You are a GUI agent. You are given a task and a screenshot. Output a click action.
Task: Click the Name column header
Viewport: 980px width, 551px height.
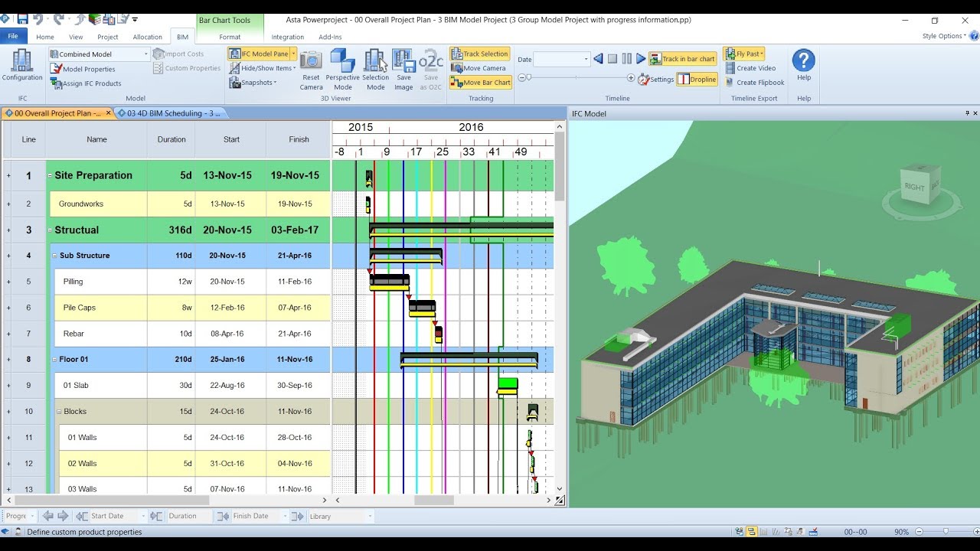coord(96,139)
